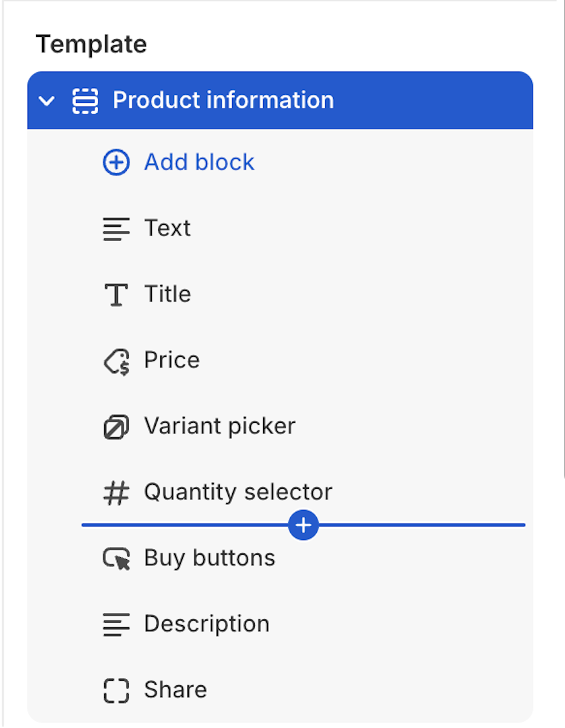Open the Description block
The image size is (565, 728).
(x=207, y=624)
